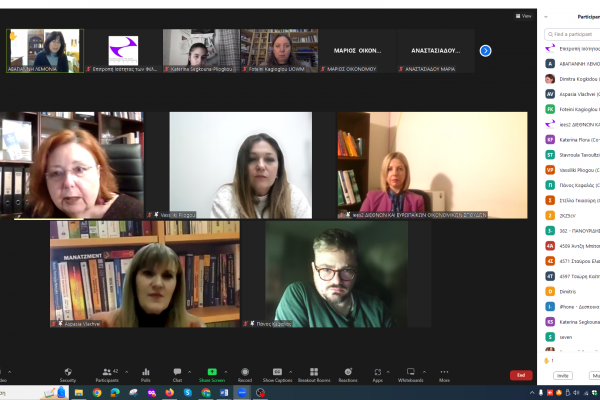Screen dimensions: 600x400
Task: Open the More options menu
Action: [444, 375]
